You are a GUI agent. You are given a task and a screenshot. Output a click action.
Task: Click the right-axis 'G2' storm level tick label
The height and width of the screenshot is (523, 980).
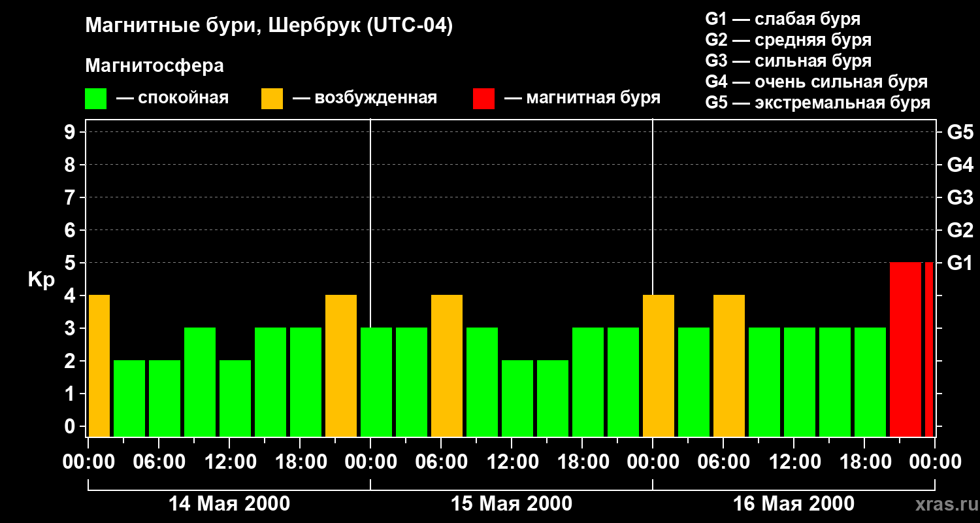(x=960, y=230)
